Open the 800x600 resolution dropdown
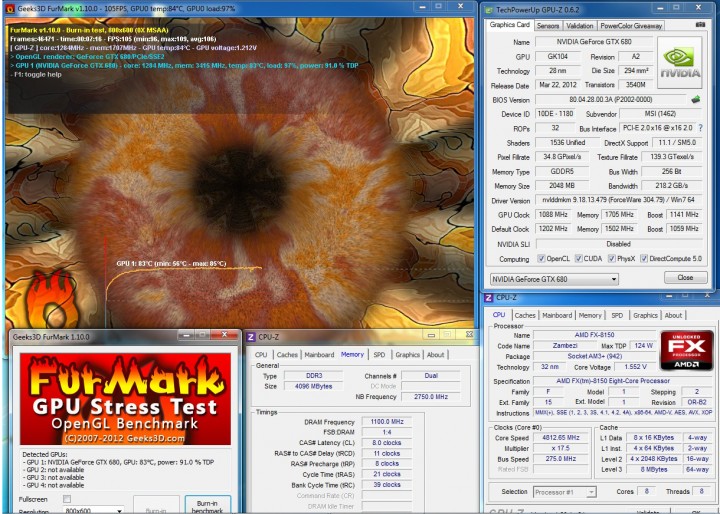Viewport: 720px width, 514px height. click(x=93, y=510)
